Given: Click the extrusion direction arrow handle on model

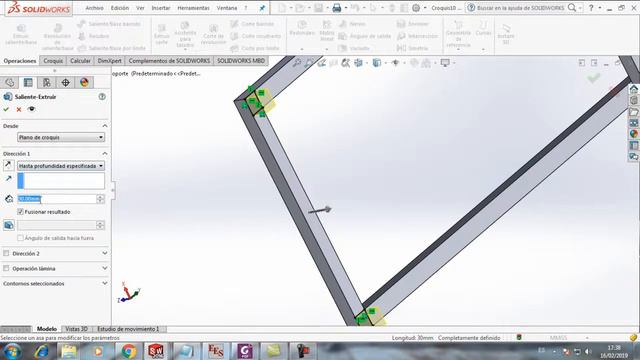Looking at the screenshot, I should [x=320, y=210].
